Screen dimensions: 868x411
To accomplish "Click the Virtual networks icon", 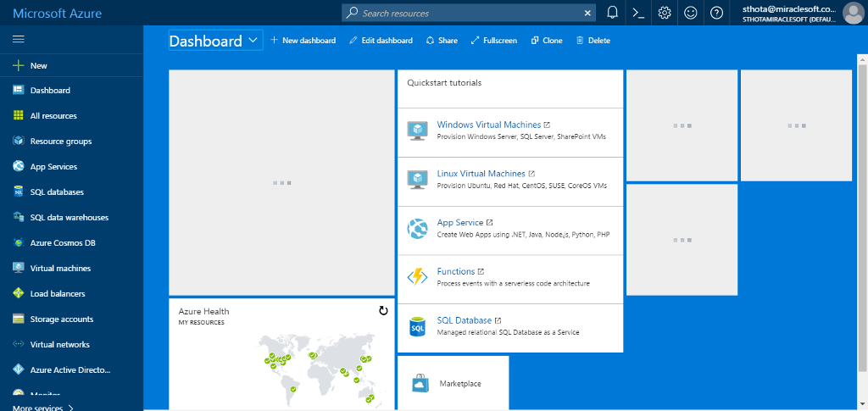I will (19, 344).
